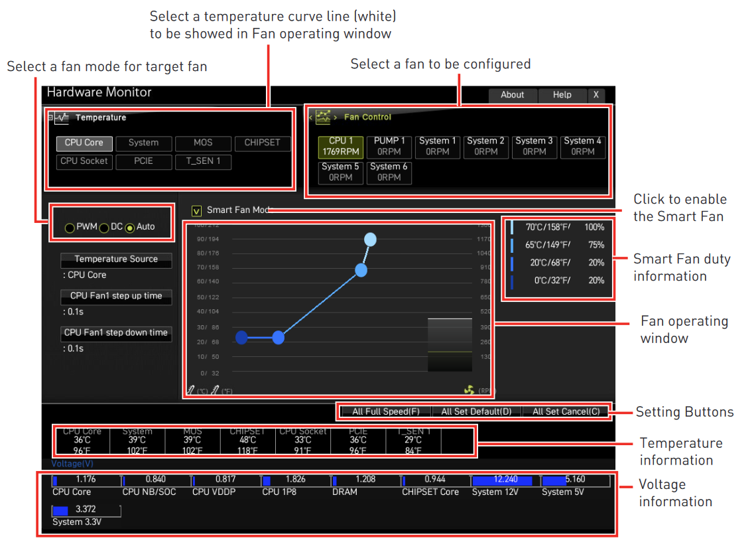This screenshot has width=756, height=558.
Task: Choose the PUMP 1 fan tab
Action: coord(389,146)
